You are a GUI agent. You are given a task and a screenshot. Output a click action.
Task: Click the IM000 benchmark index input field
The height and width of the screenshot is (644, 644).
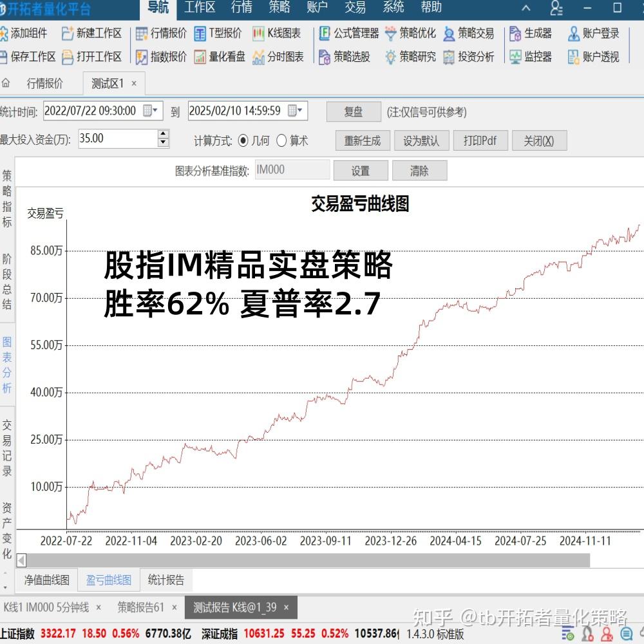pyautogui.click(x=293, y=169)
